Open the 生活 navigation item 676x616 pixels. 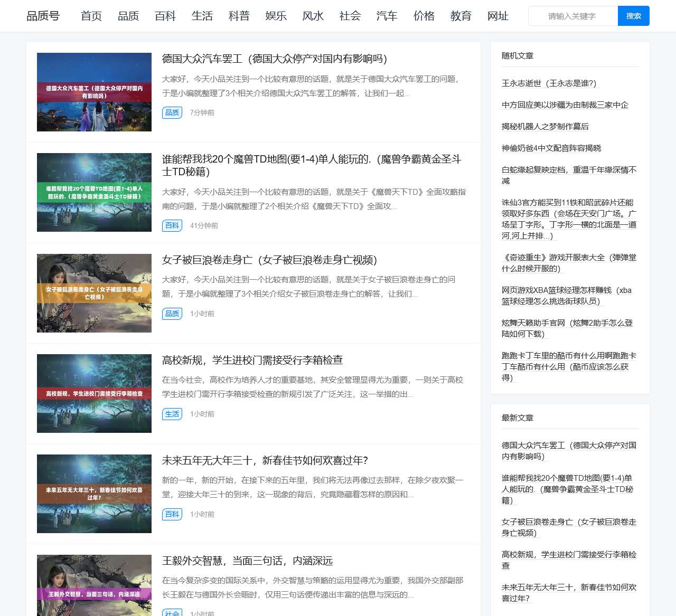click(x=202, y=16)
